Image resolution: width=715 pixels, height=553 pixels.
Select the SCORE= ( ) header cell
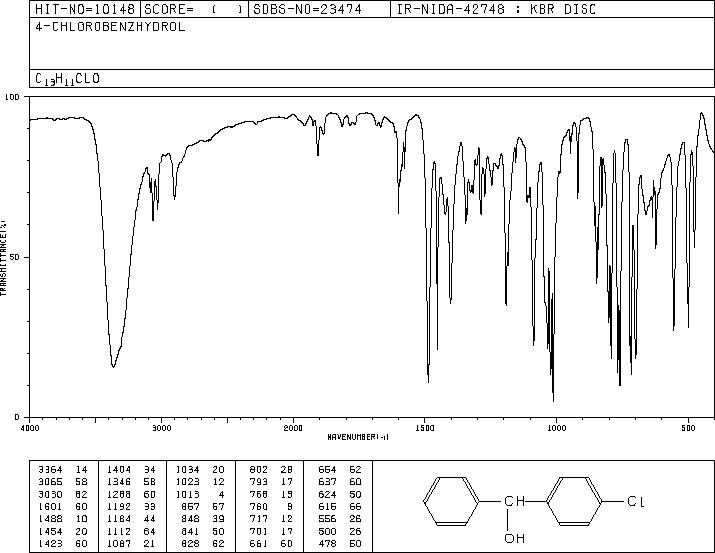click(x=195, y=9)
